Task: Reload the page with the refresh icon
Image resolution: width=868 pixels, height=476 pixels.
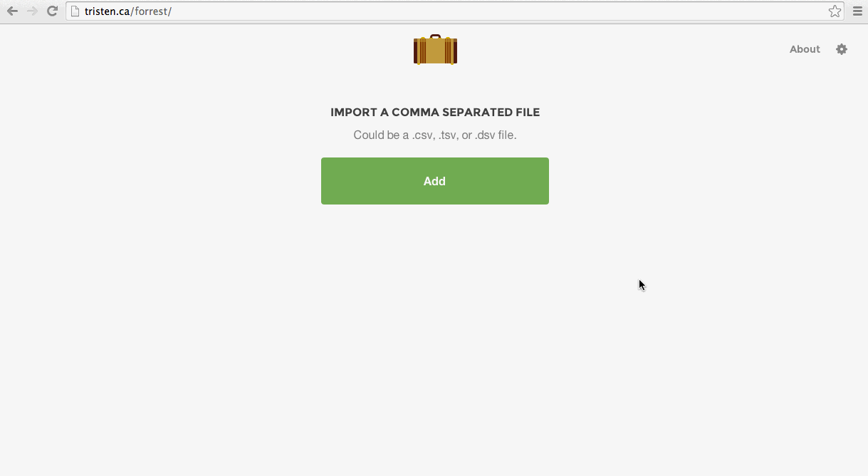Action: tap(52, 11)
